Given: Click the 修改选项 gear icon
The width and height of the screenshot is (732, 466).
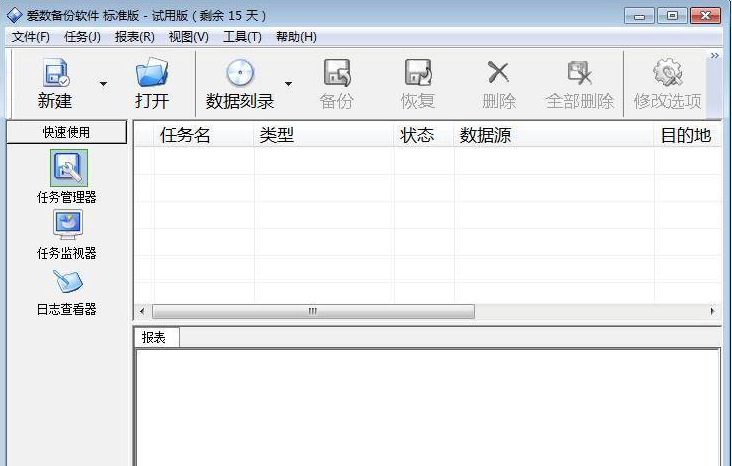Looking at the screenshot, I should (668, 72).
